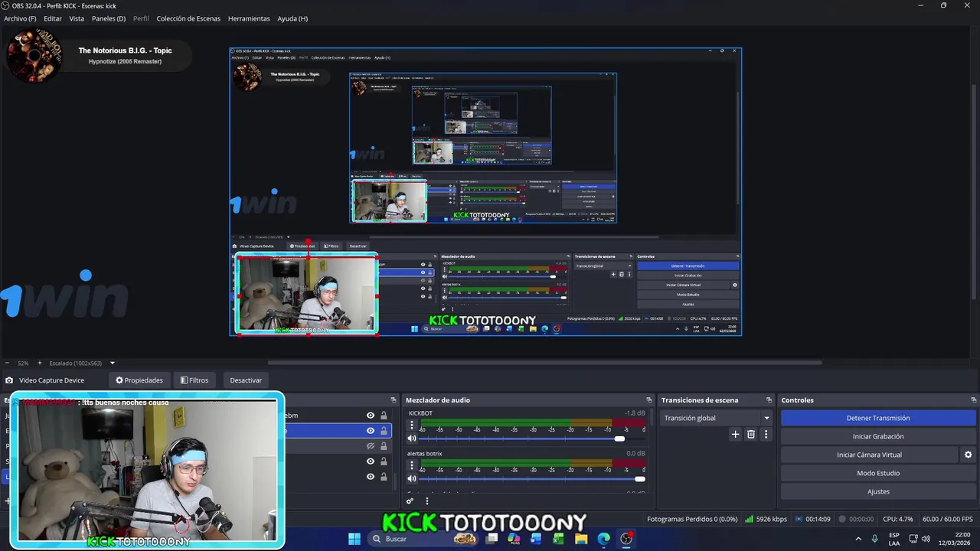Add a new scene transition
980x551 pixels.
(735, 434)
